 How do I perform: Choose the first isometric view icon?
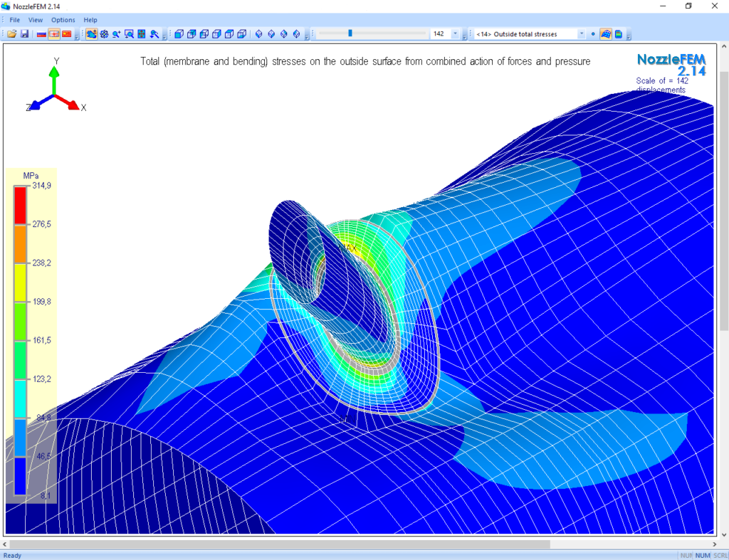(259, 34)
